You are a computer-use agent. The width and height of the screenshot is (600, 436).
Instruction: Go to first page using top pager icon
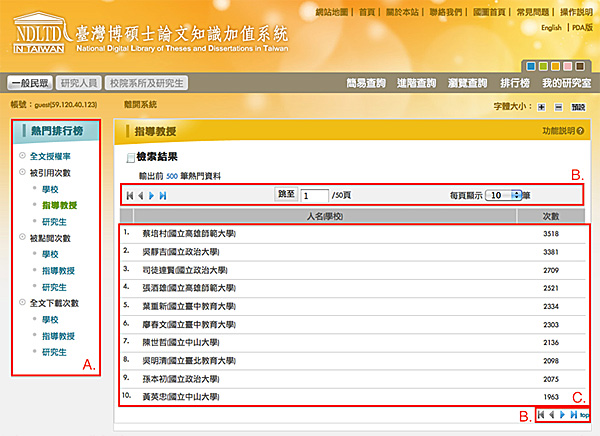130,195
